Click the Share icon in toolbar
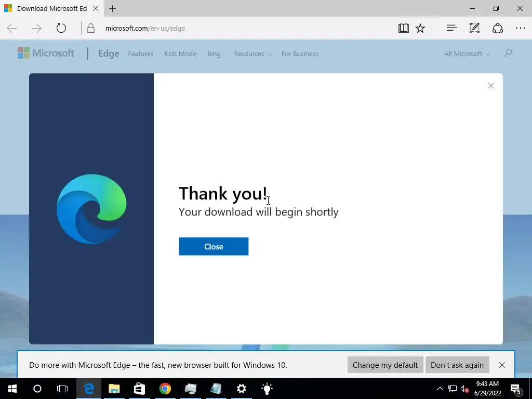Image resolution: width=532 pixels, height=399 pixels. click(497, 28)
